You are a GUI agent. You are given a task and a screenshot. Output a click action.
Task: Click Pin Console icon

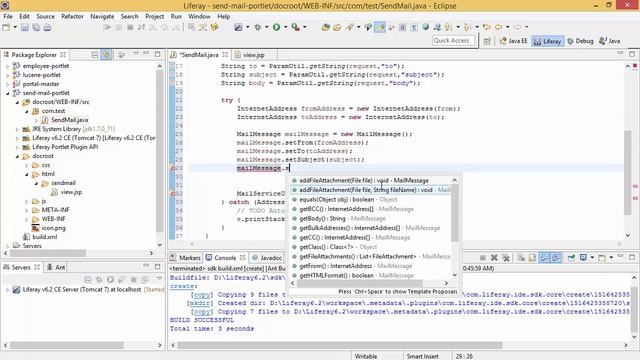pos(571,258)
